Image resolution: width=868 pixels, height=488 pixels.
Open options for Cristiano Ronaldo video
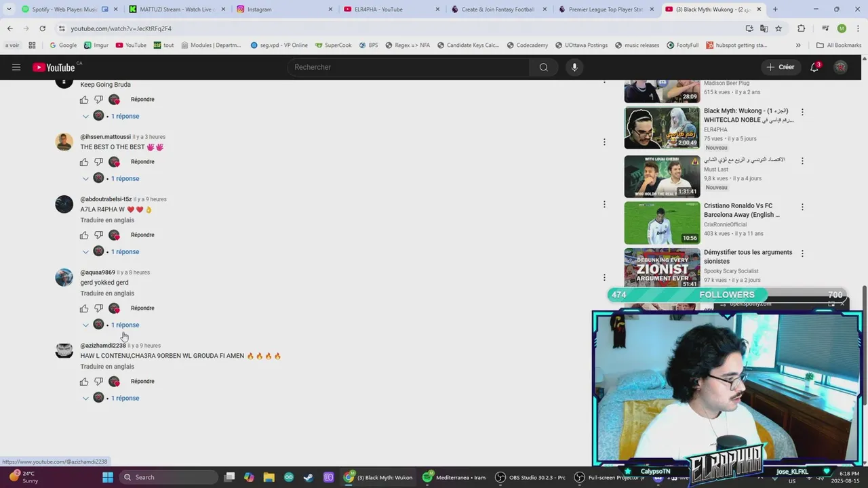(x=802, y=207)
